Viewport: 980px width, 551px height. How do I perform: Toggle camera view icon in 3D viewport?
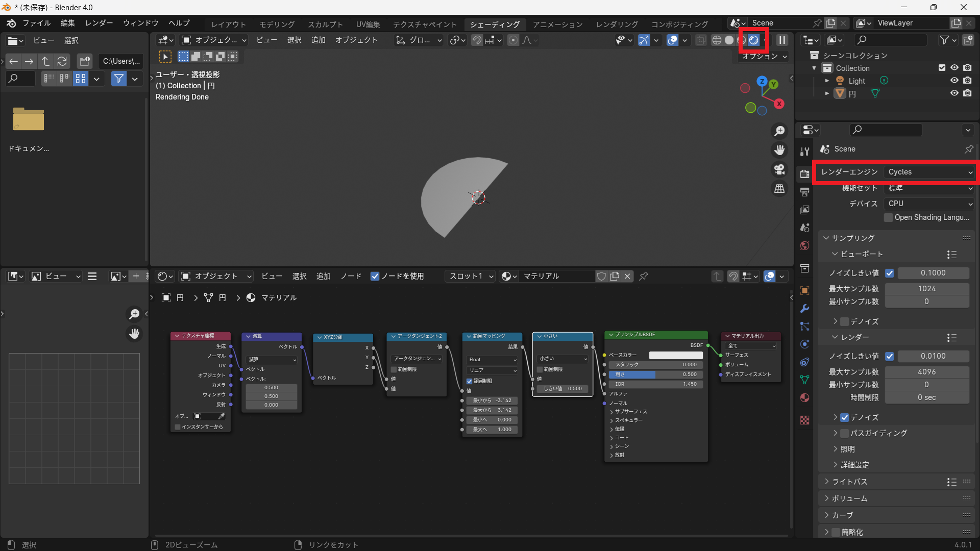coord(779,169)
